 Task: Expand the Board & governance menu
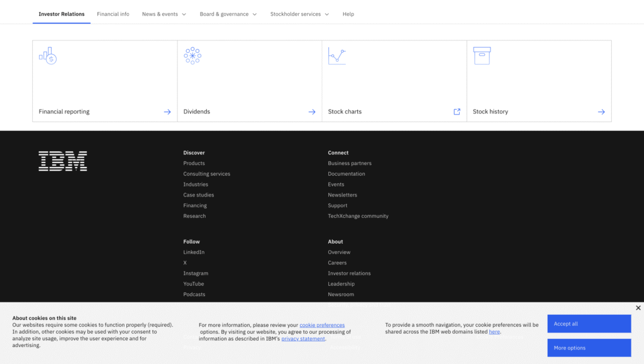tap(228, 14)
